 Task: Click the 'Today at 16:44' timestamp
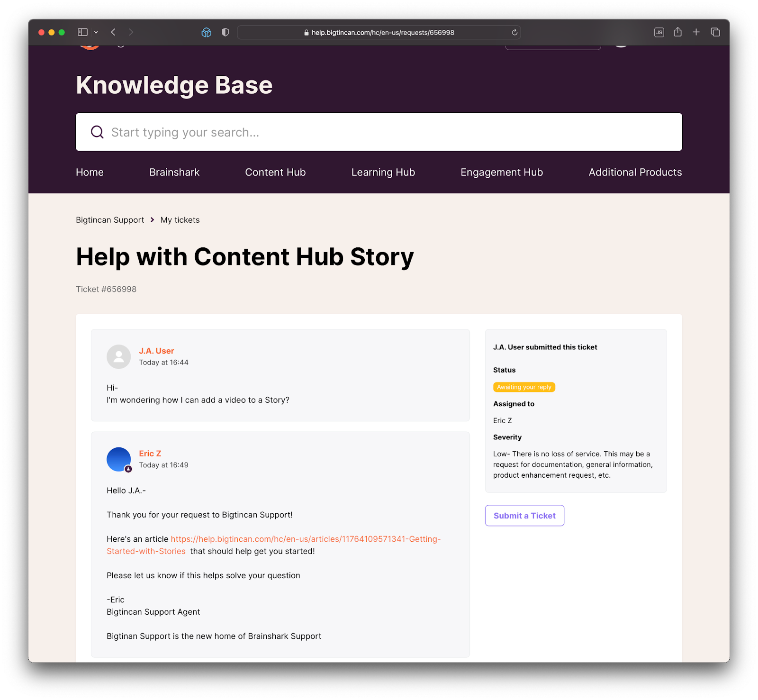point(163,363)
